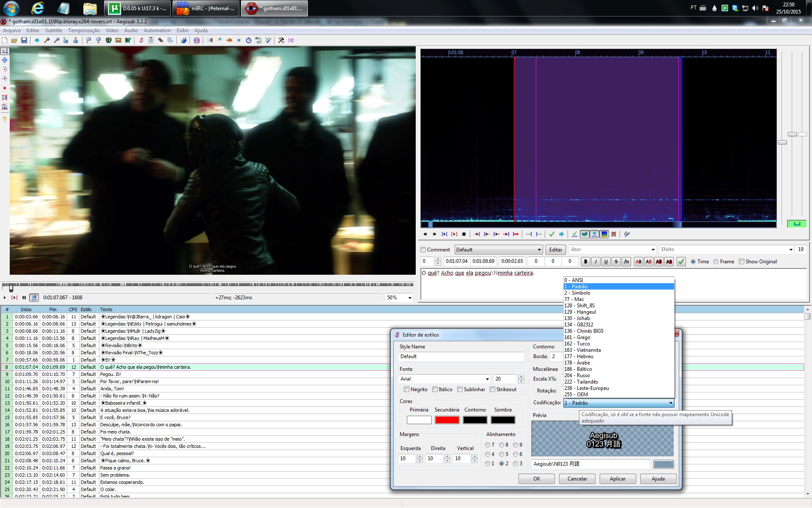Viewport: 812px width, 508px height.
Task: Click the red Secundária color swatch
Action: click(447, 420)
